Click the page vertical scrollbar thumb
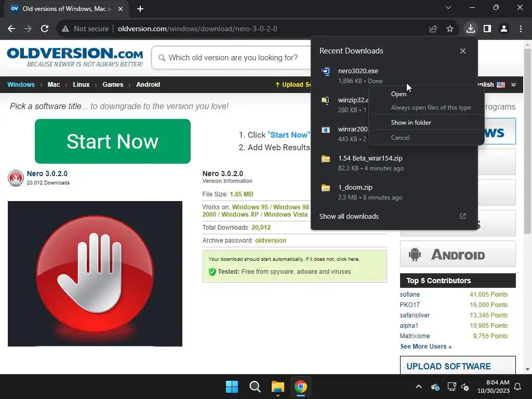Screen dimensions: 532x399 (x=527, y=141)
